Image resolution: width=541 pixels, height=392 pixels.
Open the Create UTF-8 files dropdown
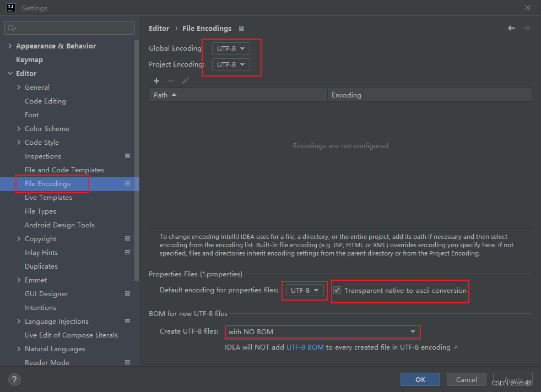click(322, 331)
